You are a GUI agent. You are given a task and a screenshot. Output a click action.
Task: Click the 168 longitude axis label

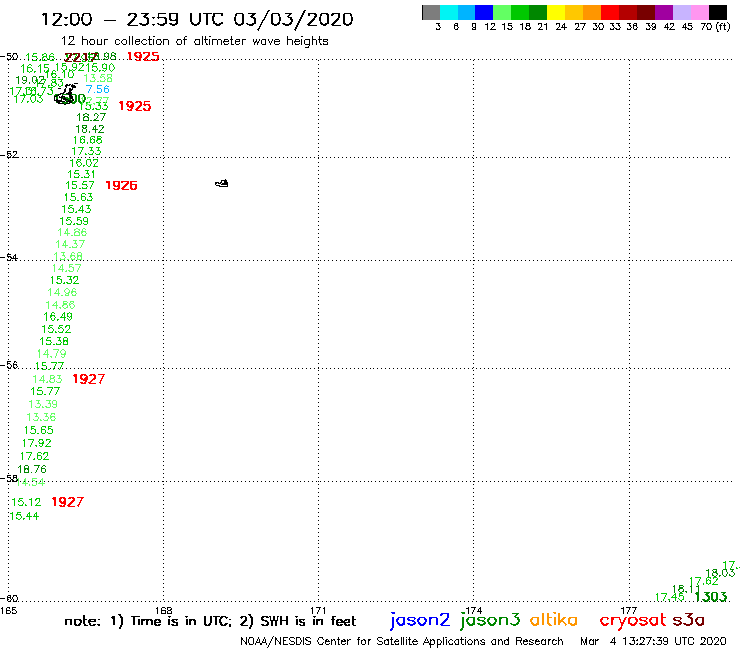pyautogui.click(x=164, y=610)
